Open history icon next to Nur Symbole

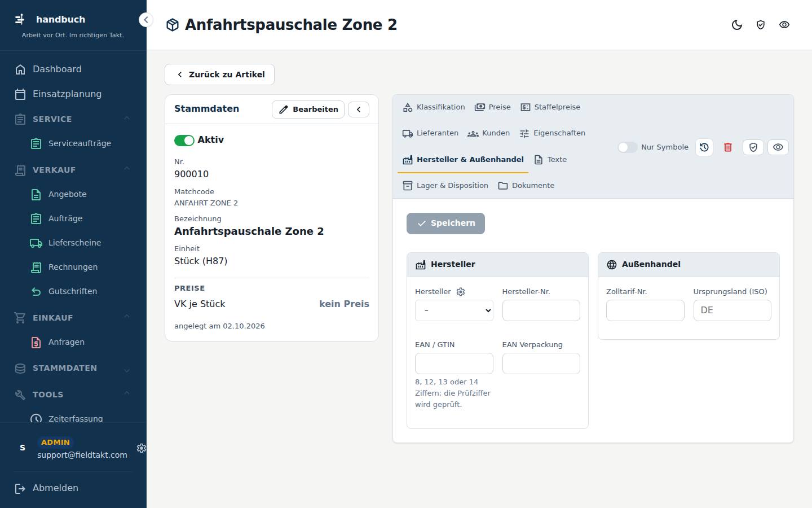point(704,147)
